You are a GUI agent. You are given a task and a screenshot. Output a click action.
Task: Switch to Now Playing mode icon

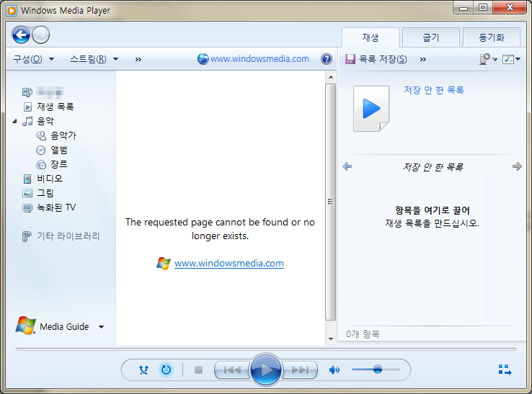pyautogui.click(x=505, y=370)
